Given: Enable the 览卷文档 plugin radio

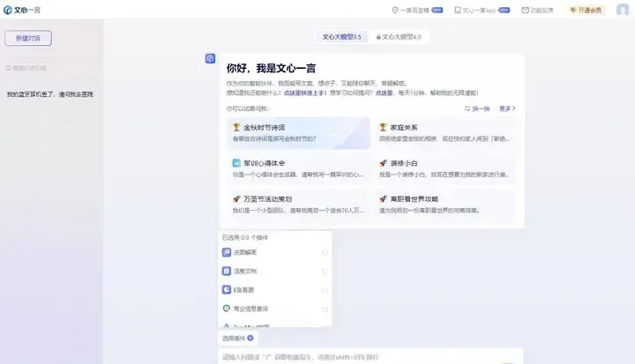Looking at the screenshot, I should pyautogui.click(x=325, y=271).
